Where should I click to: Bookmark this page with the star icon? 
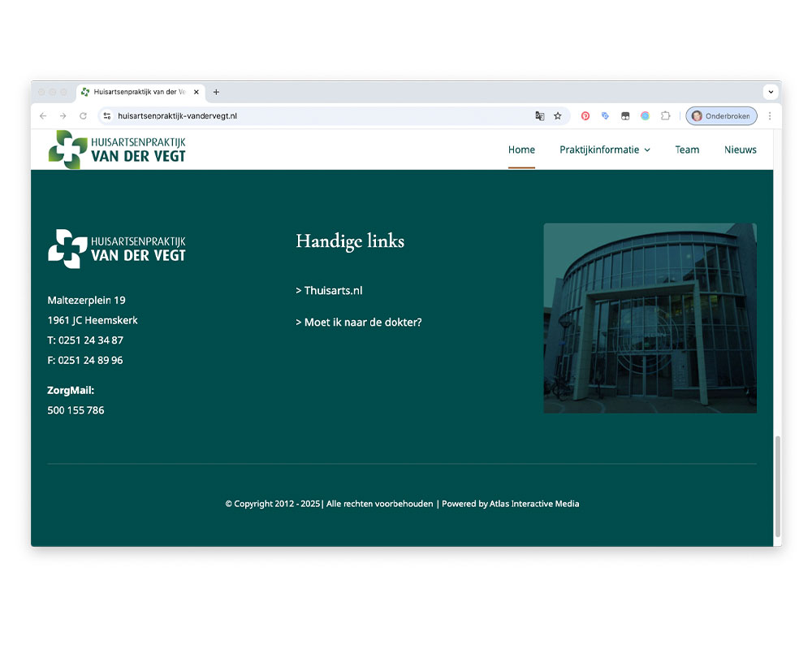(x=558, y=116)
